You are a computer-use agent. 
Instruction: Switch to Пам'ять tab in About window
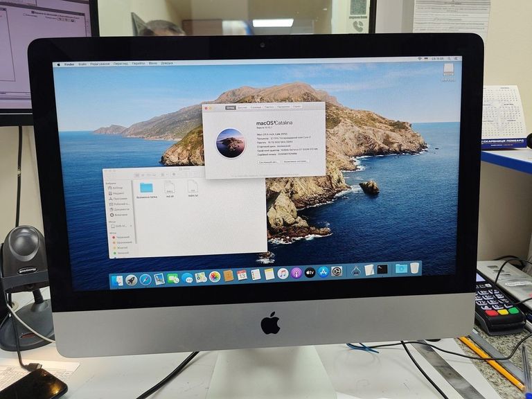[x=269, y=107]
